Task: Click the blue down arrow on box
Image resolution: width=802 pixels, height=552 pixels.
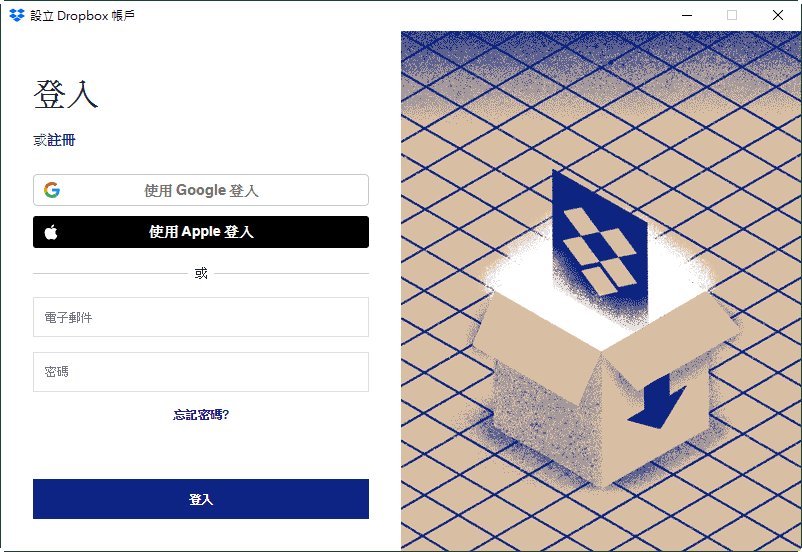Action: 657,402
